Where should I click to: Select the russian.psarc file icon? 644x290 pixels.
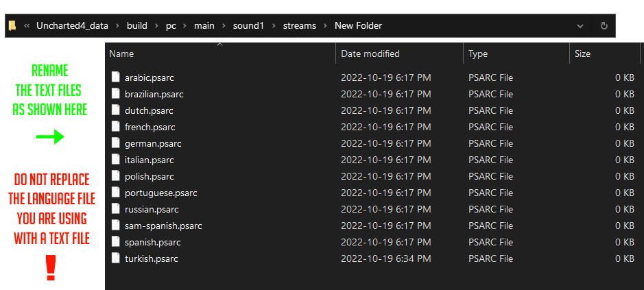pyautogui.click(x=115, y=209)
